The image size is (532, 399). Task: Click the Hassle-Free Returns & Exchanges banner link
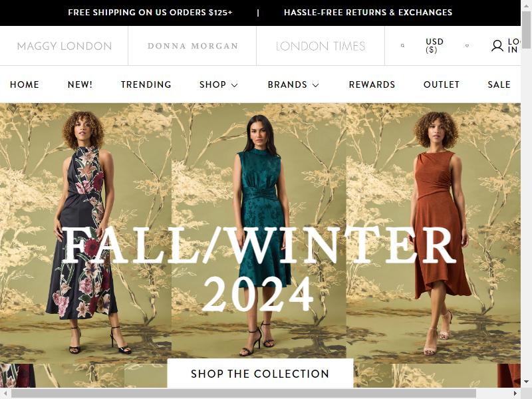pos(368,13)
